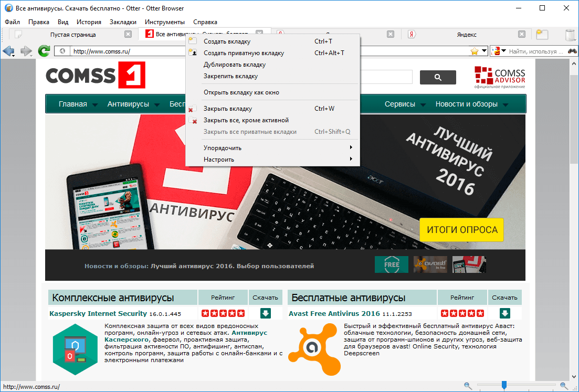The width and height of the screenshot is (579, 392).
Task: Open the trash closed tabs icon
Action: [x=571, y=35]
